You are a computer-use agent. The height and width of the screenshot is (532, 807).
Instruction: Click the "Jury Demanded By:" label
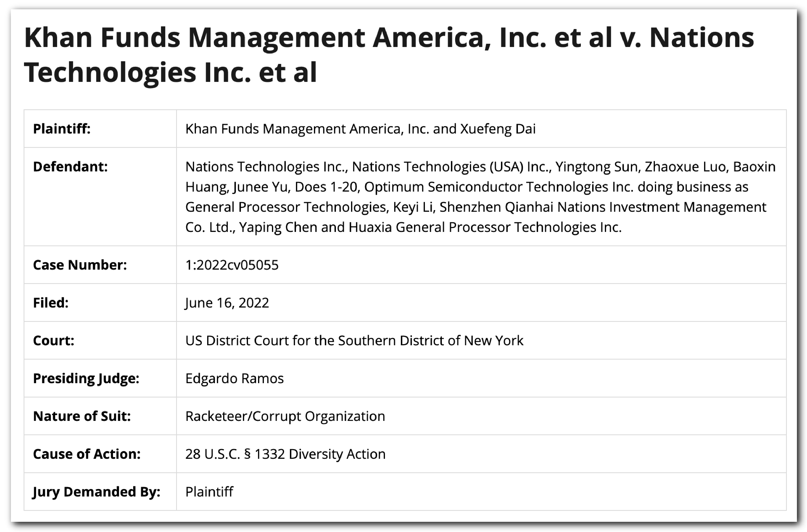97,492
